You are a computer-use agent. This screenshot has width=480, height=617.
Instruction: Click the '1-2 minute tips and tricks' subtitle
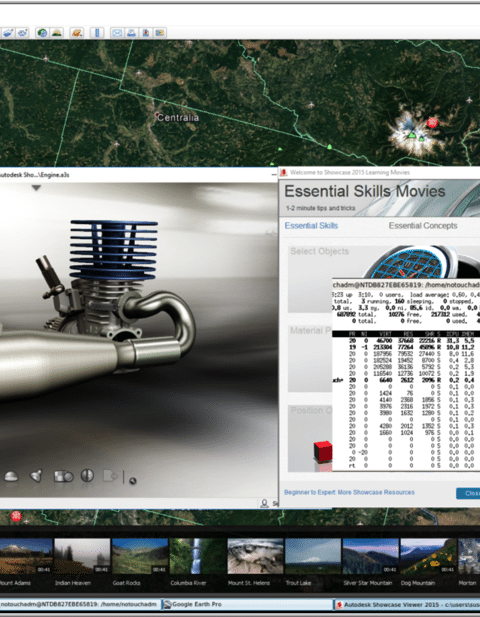pyautogui.click(x=320, y=208)
